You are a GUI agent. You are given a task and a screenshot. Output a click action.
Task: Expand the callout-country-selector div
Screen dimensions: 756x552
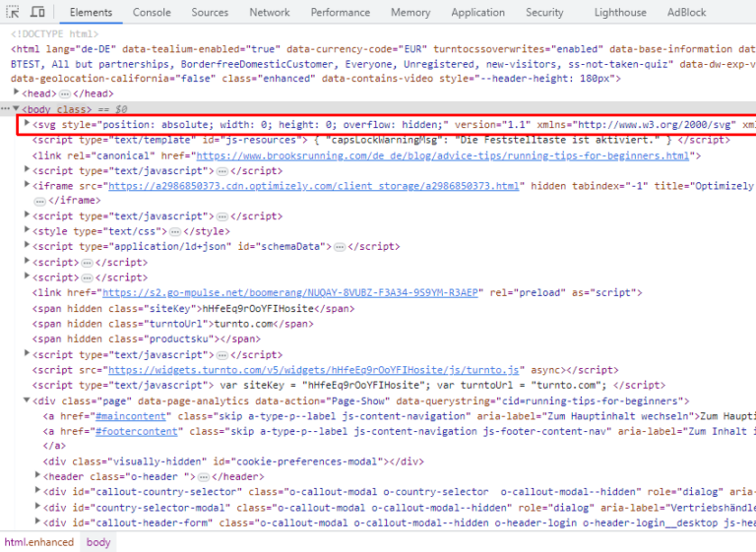pyautogui.click(x=38, y=492)
